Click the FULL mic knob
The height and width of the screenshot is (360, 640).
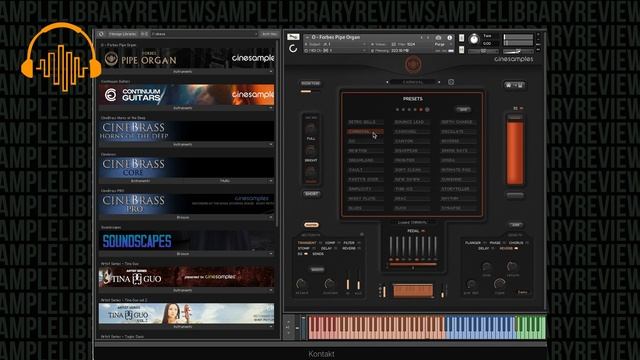point(311,129)
